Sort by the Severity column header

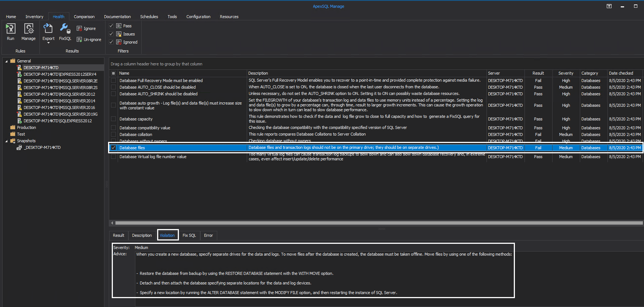pos(566,73)
